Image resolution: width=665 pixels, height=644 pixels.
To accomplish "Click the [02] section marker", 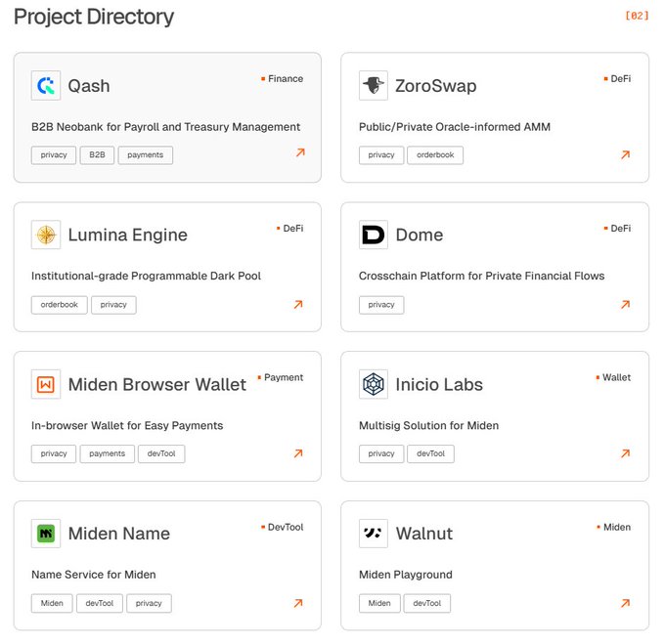I will click(637, 16).
